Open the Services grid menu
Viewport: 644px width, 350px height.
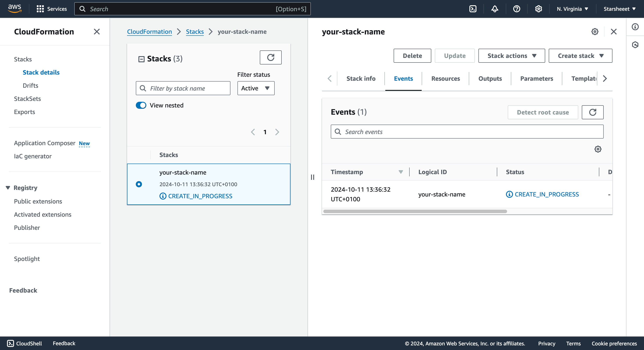pos(40,9)
